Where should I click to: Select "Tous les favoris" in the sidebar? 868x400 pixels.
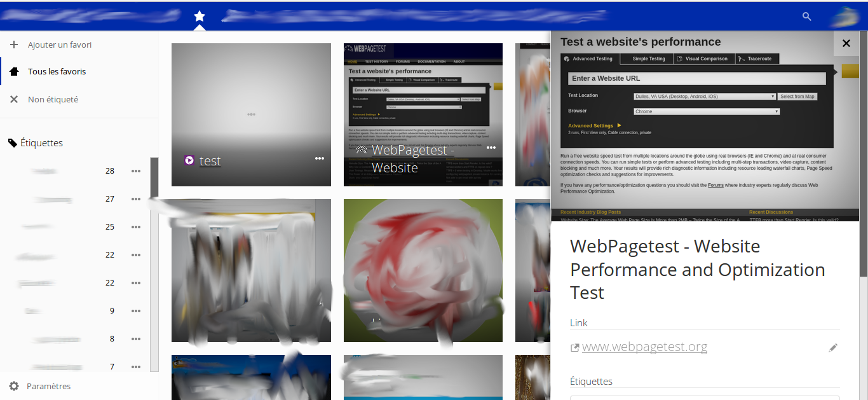[x=58, y=71]
